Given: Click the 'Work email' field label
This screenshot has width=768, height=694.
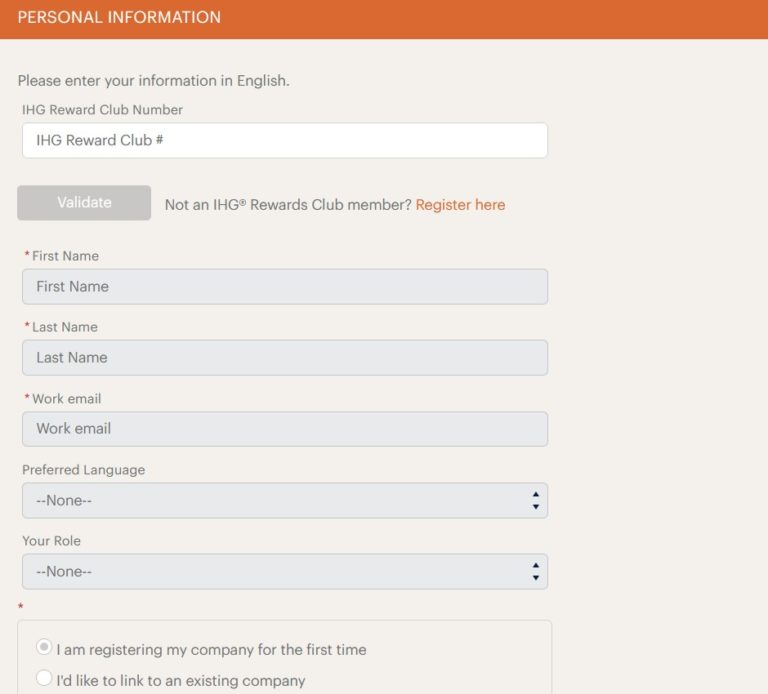Looking at the screenshot, I should [x=66, y=398].
